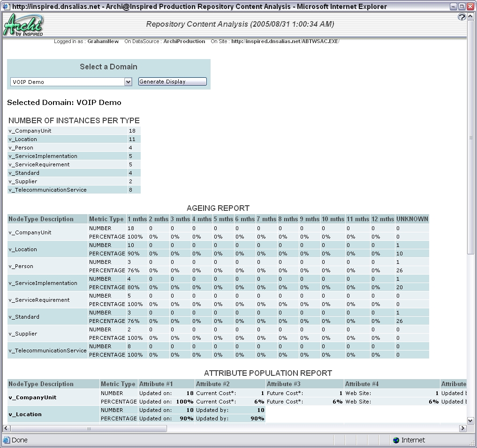This screenshot has width=477, height=448.
Task: Click the Metric Type header in Attribute report
Action: pos(117,384)
